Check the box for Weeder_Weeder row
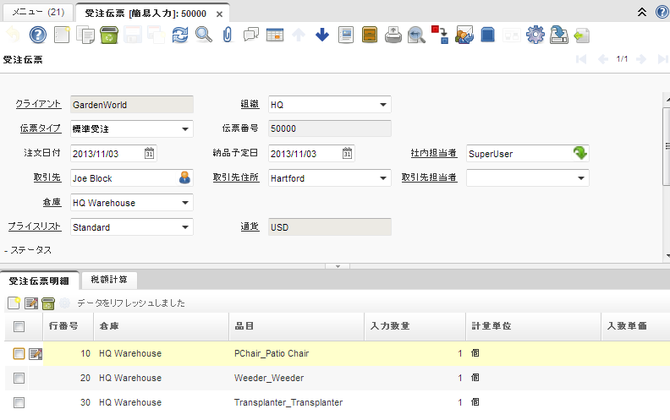The image size is (670, 420). 19,378
